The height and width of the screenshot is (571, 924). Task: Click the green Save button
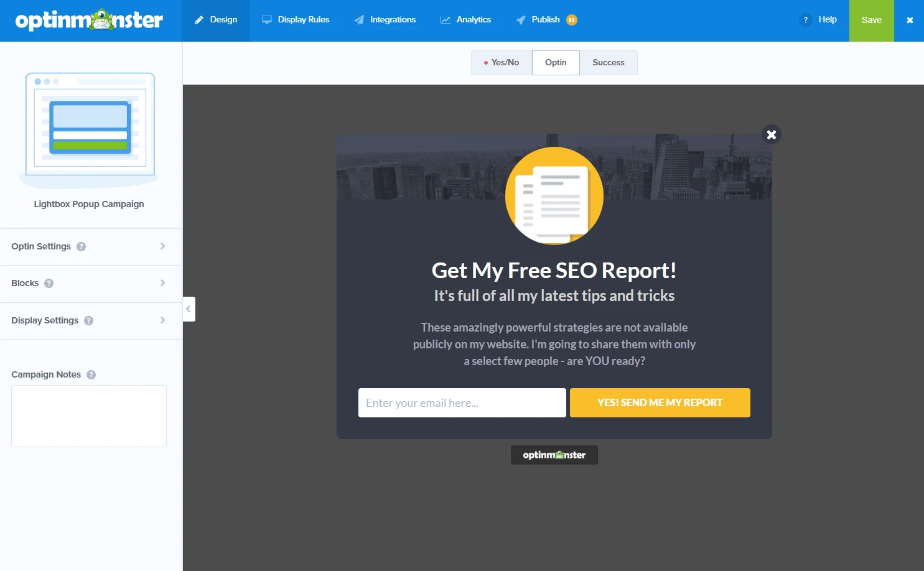(x=871, y=21)
